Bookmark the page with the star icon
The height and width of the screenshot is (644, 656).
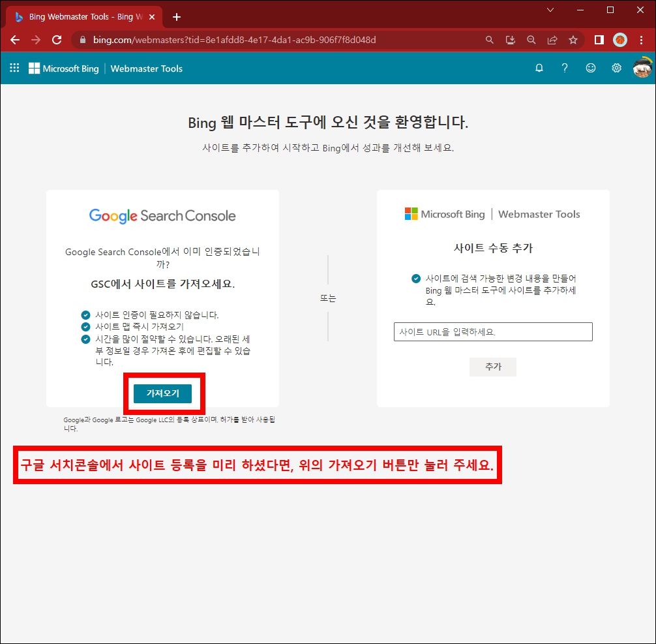[x=573, y=40]
